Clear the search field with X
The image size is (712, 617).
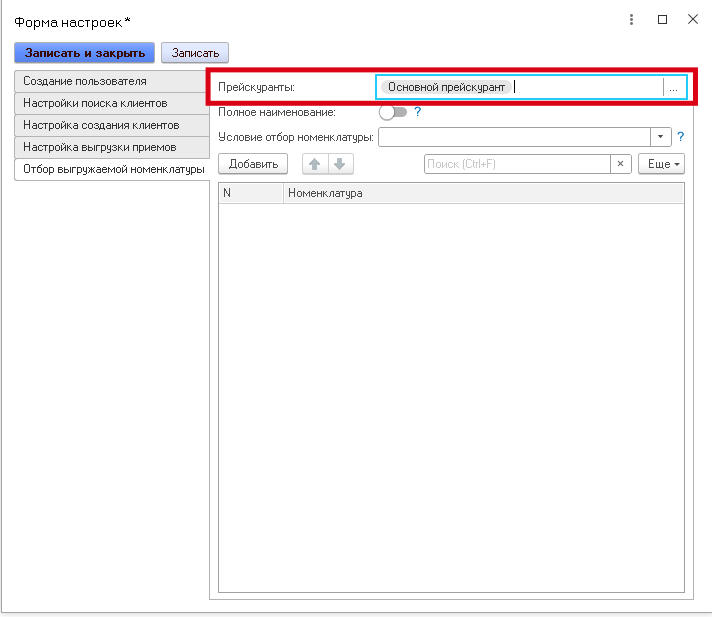coord(620,164)
